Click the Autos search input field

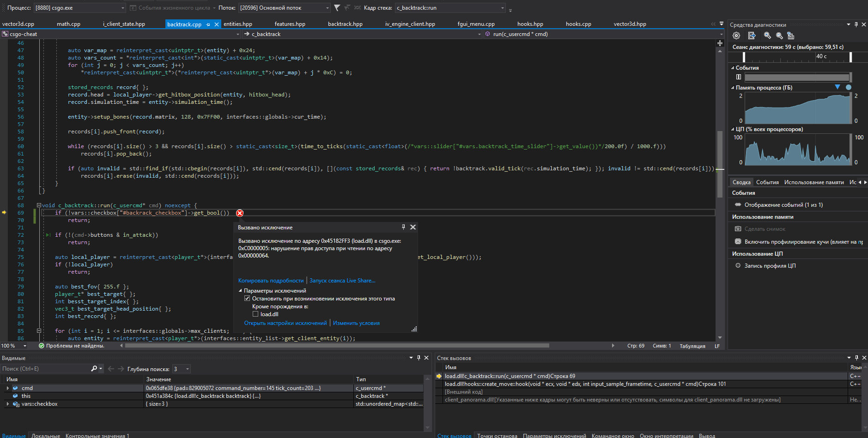[46, 369]
